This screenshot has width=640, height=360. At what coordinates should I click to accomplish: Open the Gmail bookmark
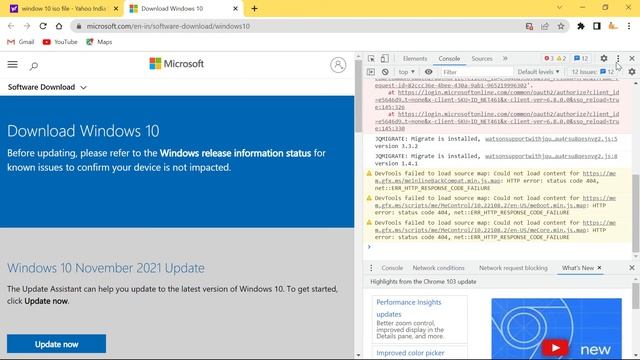21,42
